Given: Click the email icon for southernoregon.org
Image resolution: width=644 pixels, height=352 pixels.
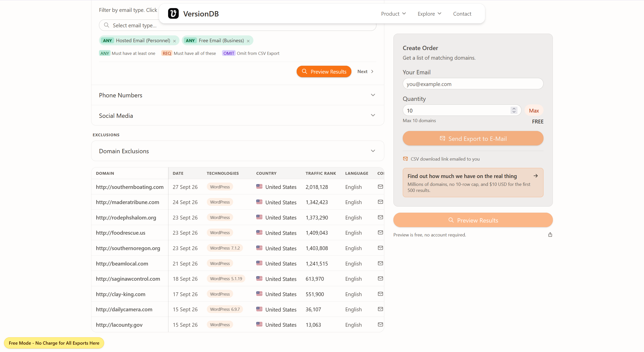Looking at the screenshot, I should pos(380,248).
